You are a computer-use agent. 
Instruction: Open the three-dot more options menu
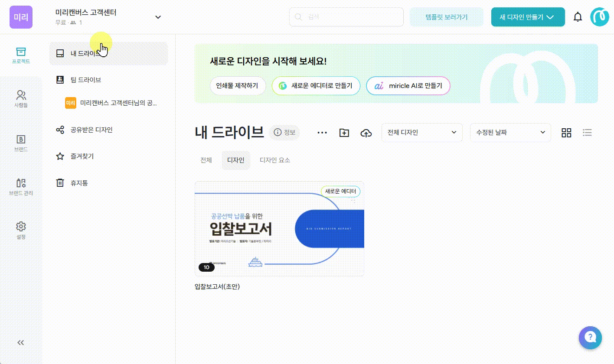[x=322, y=133]
